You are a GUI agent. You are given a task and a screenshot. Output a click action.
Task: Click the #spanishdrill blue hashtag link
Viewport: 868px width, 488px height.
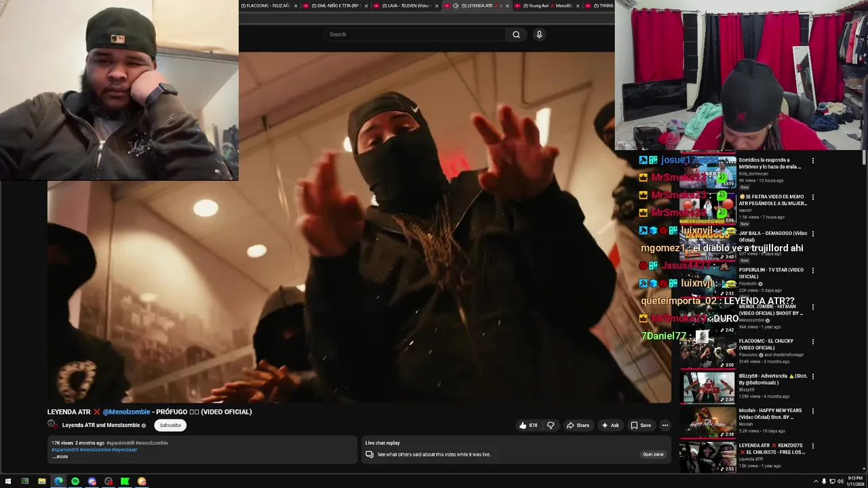65,450
